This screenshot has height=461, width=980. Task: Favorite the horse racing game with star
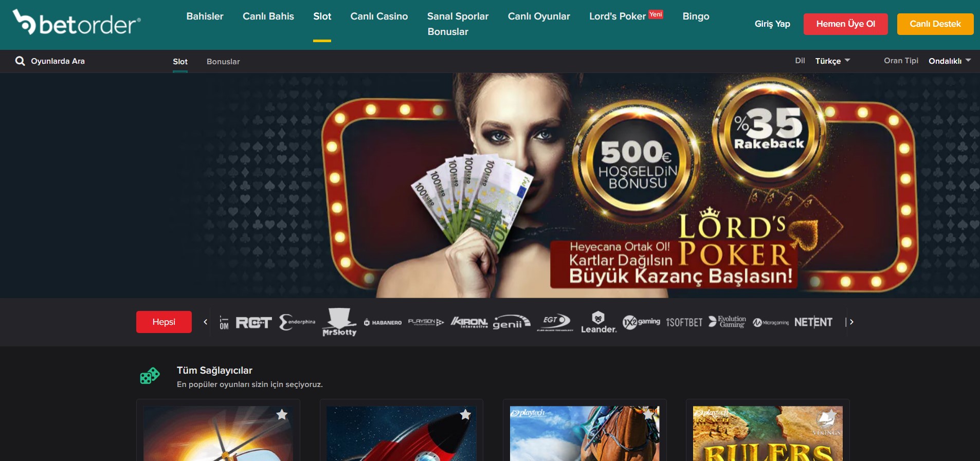pyautogui.click(x=648, y=414)
